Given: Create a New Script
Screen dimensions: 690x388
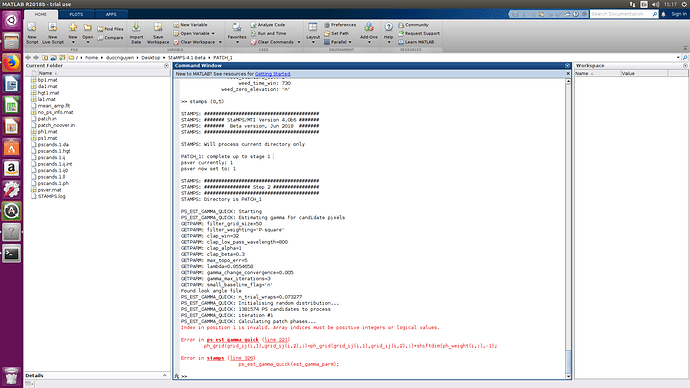Looking at the screenshot, I should (32, 33).
